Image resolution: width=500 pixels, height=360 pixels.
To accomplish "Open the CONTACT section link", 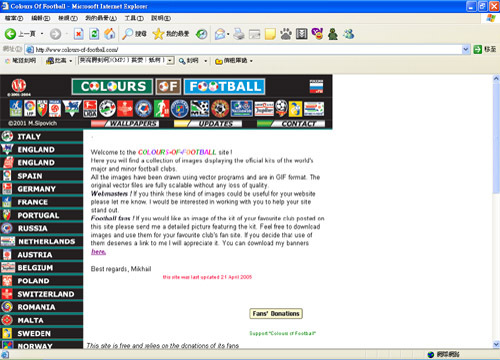I will coord(291,124).
